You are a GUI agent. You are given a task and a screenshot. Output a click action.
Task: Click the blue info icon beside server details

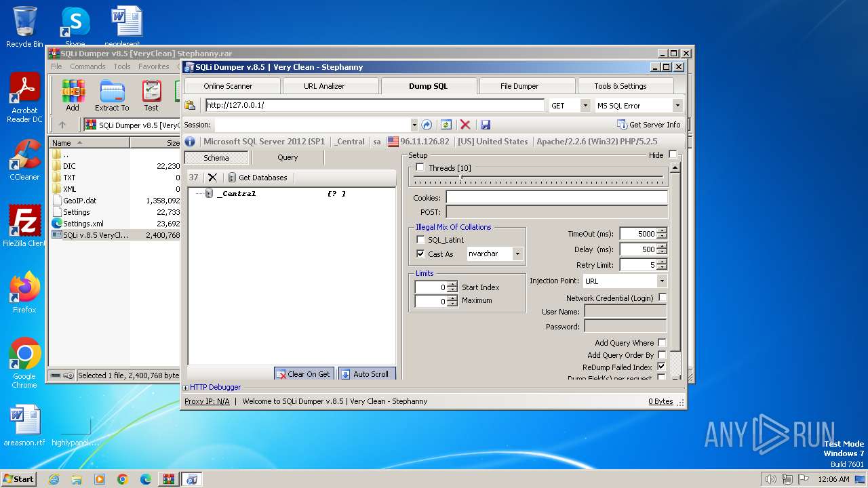point(190,142)
